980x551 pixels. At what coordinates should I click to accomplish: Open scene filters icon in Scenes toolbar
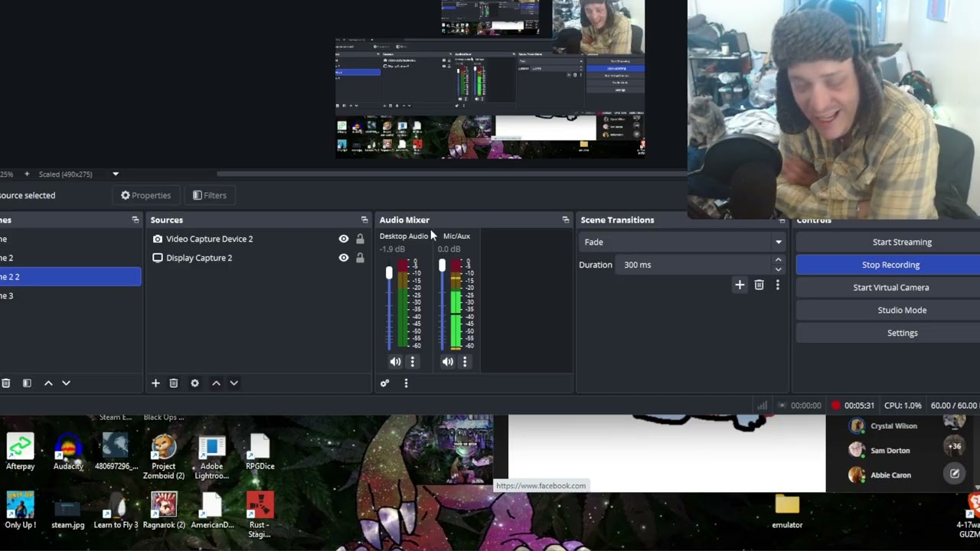(x=27, y=383)
